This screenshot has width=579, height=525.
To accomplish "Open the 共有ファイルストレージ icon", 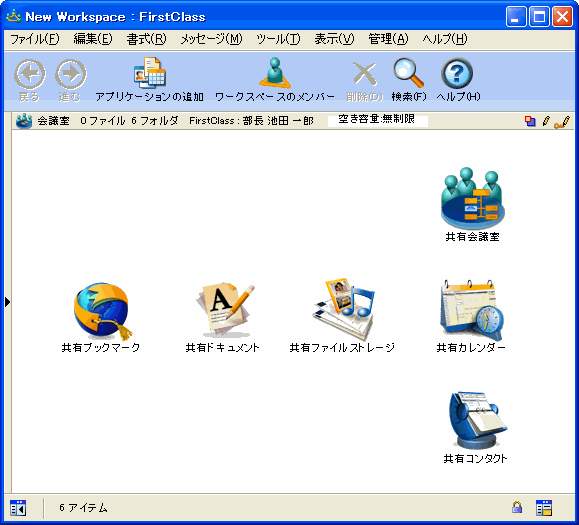I will [x=343, y=309].
